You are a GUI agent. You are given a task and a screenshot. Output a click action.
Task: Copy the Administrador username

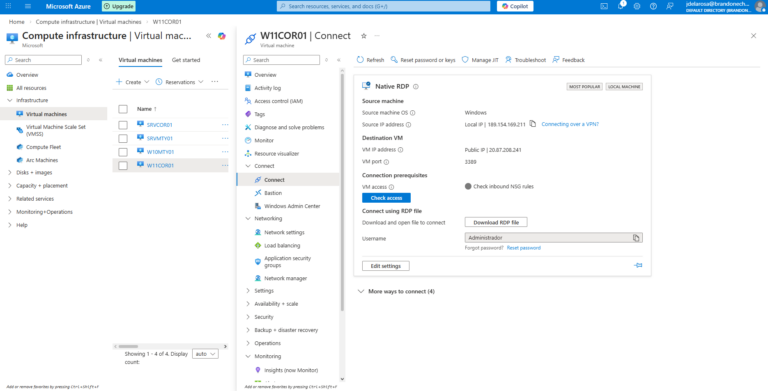[636, 238]
